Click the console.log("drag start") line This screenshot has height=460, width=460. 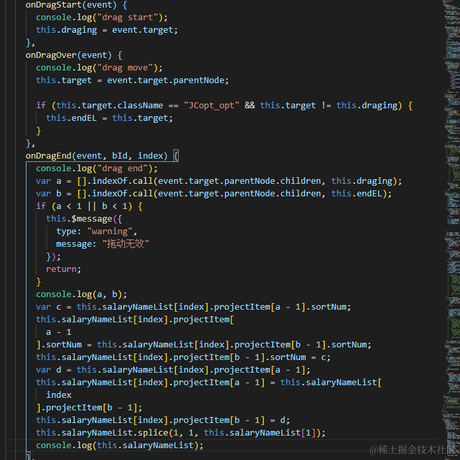point(102,17)
